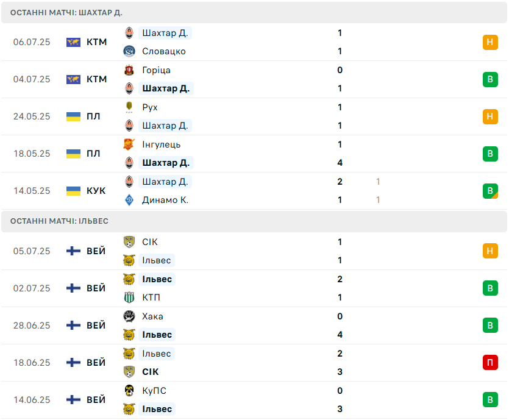
Task: Click the Інгулець club crest
Action: click(129, 144)
